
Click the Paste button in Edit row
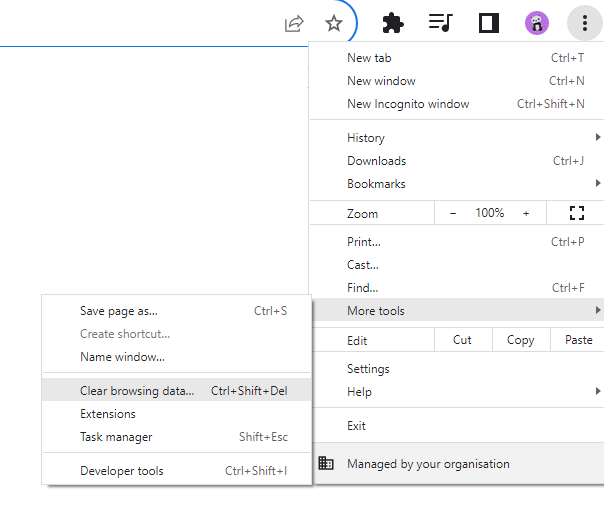578,340
